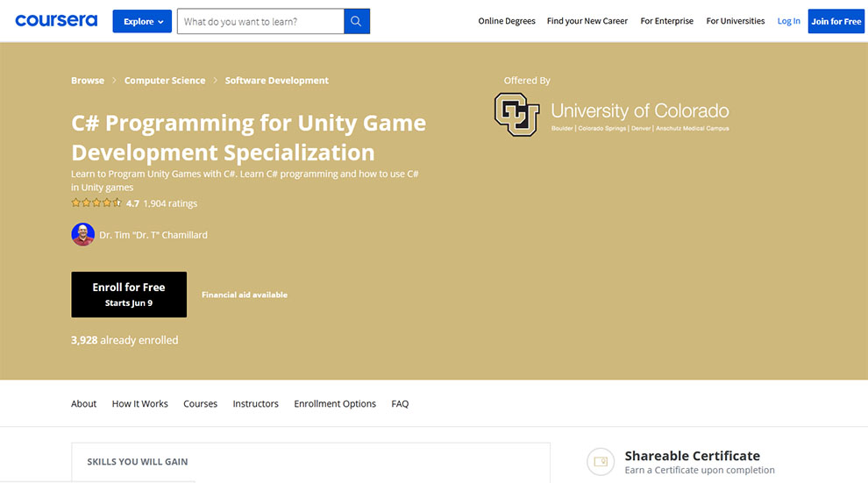Click the search input field
This screenshot has height=483, width=868.
coord(260,21)
